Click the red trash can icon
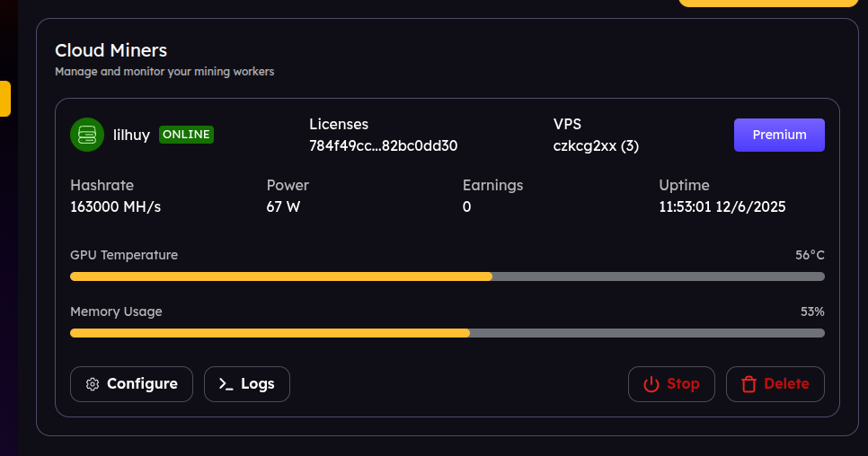This screenshot has width=868, height=456. pos(748,384)
